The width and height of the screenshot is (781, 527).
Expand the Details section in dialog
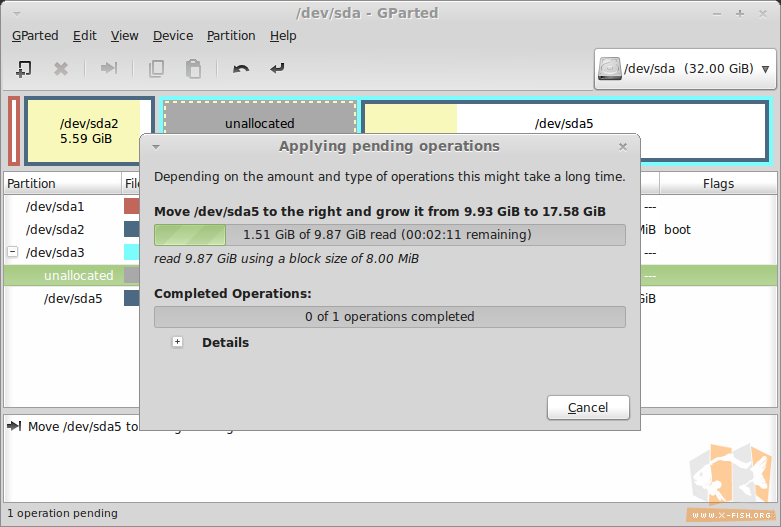coord(177,342)
